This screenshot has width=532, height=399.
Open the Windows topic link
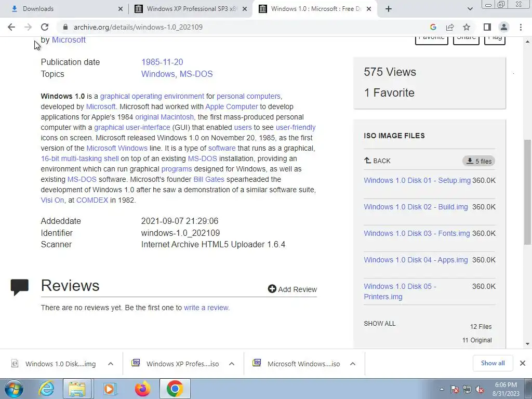click(158, 74)
